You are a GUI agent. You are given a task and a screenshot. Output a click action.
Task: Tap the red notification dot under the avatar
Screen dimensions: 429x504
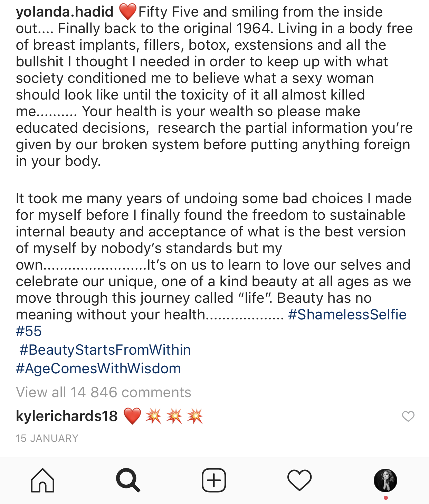coord(386,498)
